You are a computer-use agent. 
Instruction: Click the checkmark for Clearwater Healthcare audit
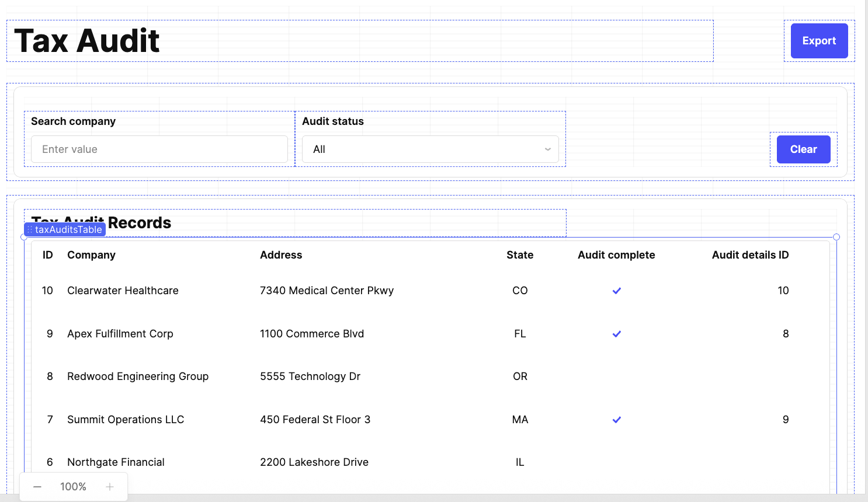(x=616, y=290)
